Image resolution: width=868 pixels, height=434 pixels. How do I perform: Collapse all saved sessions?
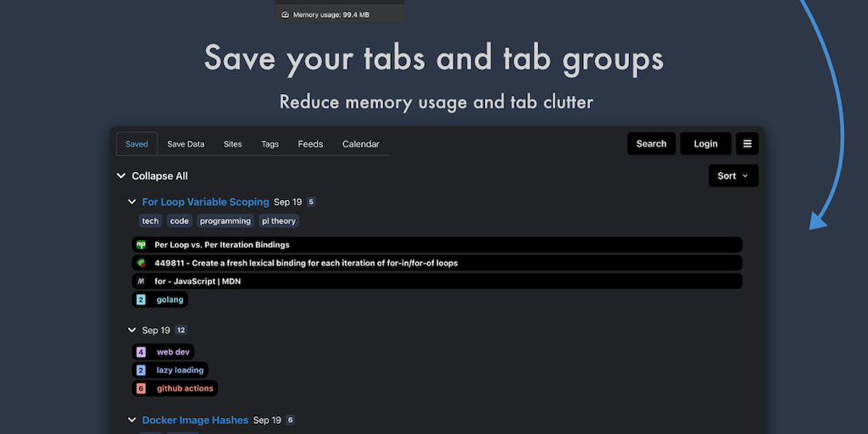[121, 176]
